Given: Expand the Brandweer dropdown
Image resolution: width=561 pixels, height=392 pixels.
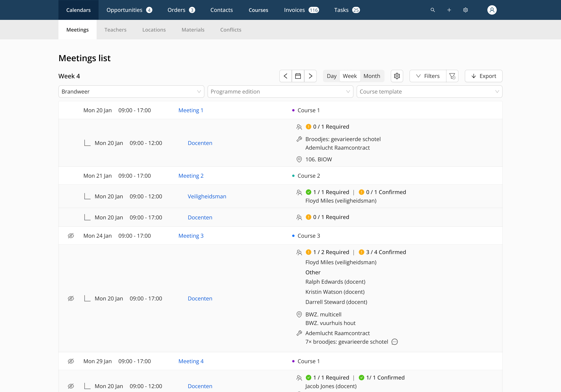Looking at the screenshot, I should (x=131, y=92).
